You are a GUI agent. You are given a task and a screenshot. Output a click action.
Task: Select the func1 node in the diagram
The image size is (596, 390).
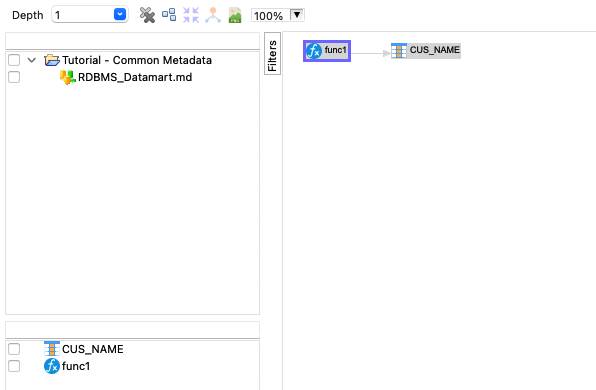pos(327,51)
